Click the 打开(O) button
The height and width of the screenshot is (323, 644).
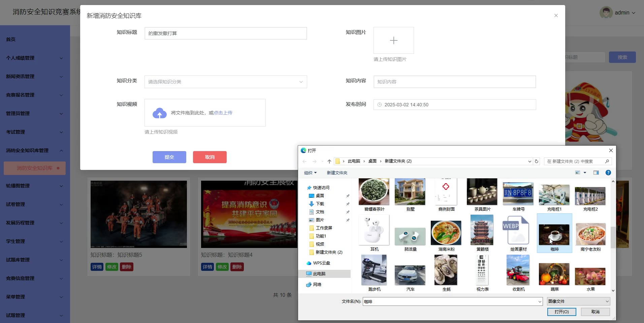561,312
